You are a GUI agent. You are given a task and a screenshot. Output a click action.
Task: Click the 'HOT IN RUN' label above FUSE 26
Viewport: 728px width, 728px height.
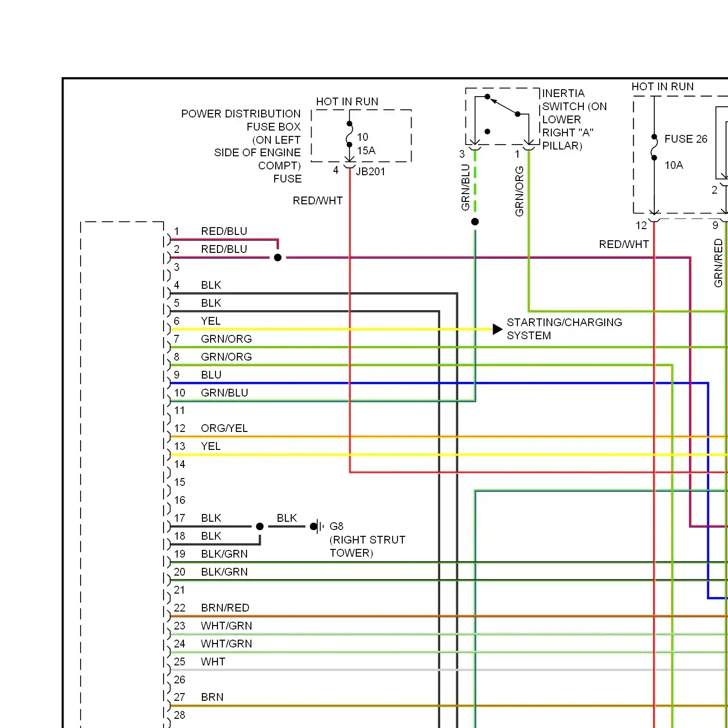tap(662, 86)
